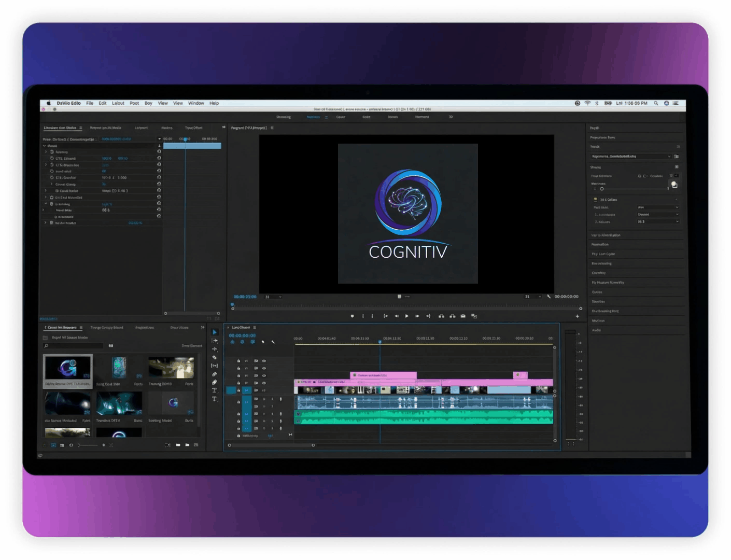Click the reset button on the first effect row

[159, 152]
